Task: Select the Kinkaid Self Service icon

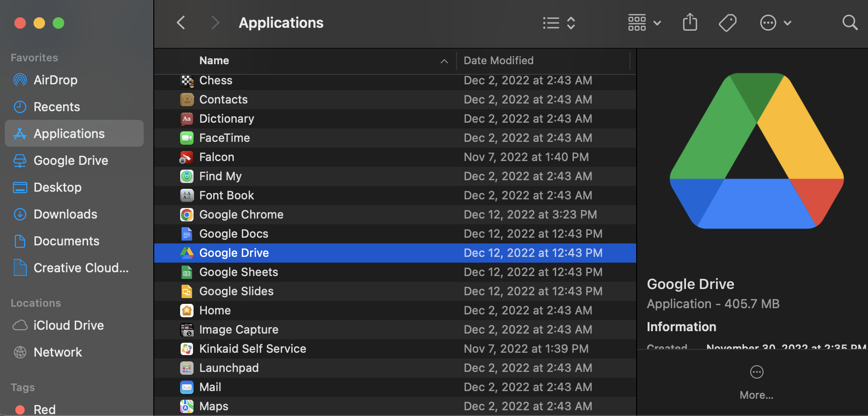Action: click(x=187, y=349)
